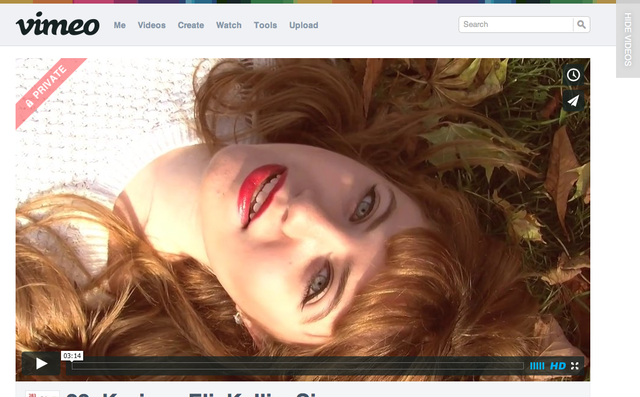The width and height of the screenshot is (640, 397).
Task: Open the Upload menu
Action: pyautogui.click(x=304, y=25)
